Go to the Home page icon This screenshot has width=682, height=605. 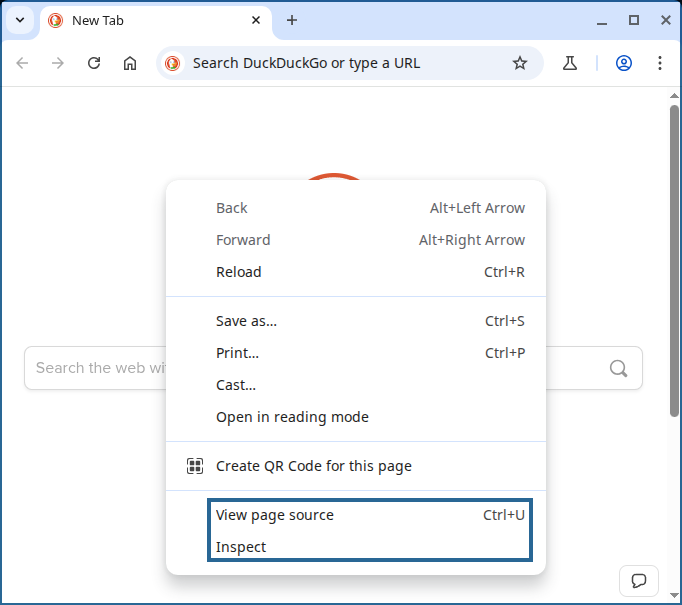pyautogui.click(x=130, y=63)
